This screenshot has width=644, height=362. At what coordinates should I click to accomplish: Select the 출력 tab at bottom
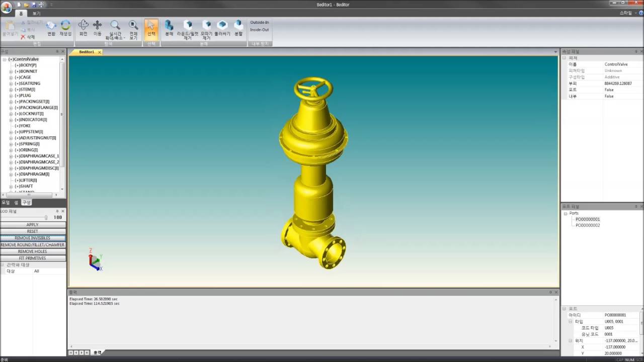97,352
